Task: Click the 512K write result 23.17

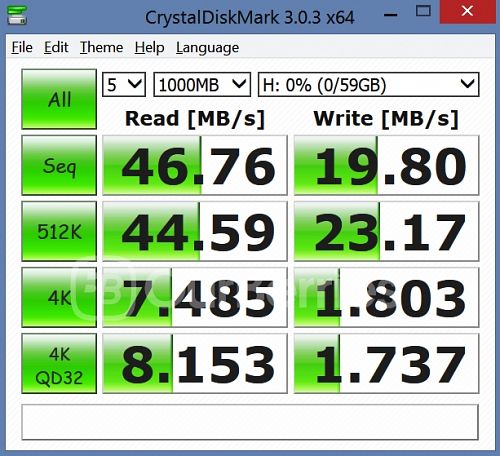Action: tap(386, 231)
